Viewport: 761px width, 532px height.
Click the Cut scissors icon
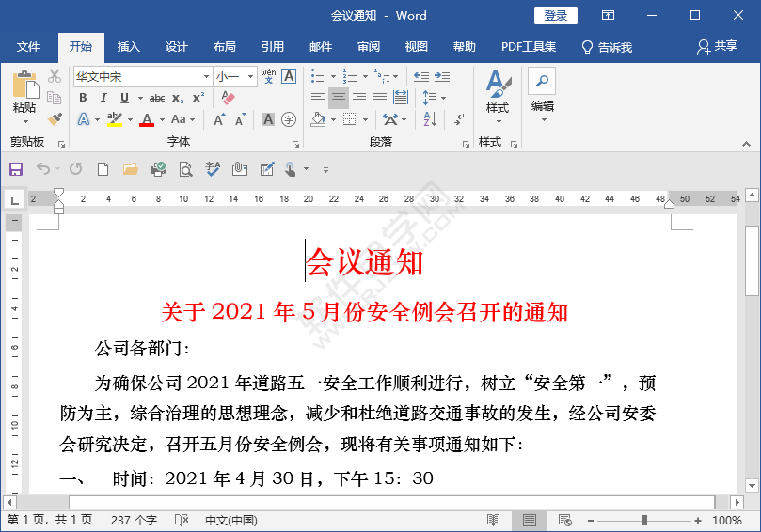[x=55, y=76]
